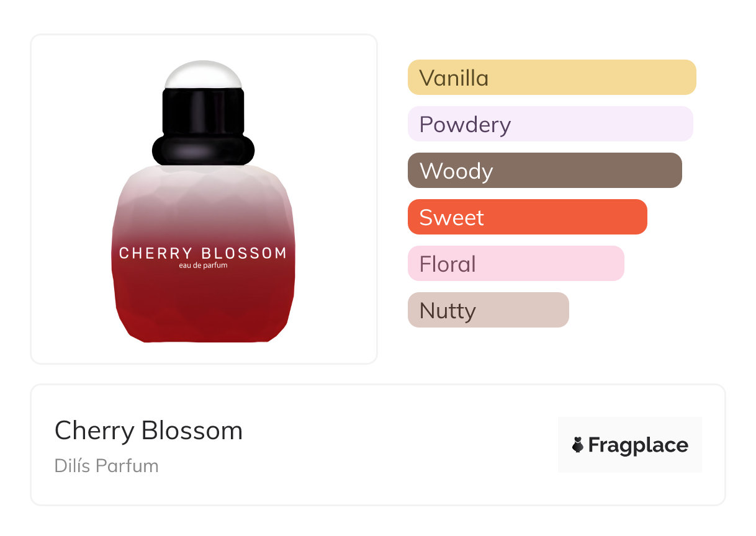Select the pink Floral accord bar
756x536 pixels.
pos(515,264)
